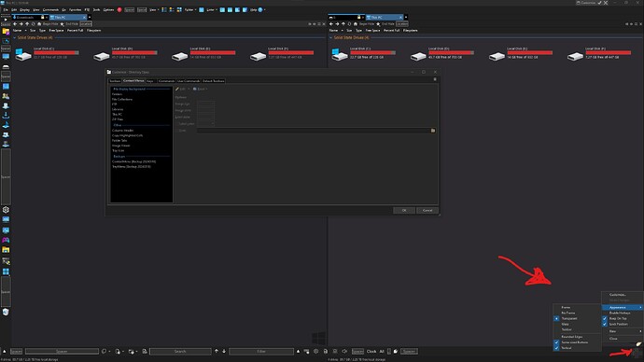The height and width of the screenshot is (362, 644).
Task: Go up one folder in the left pane
Action: coord(27,24)
